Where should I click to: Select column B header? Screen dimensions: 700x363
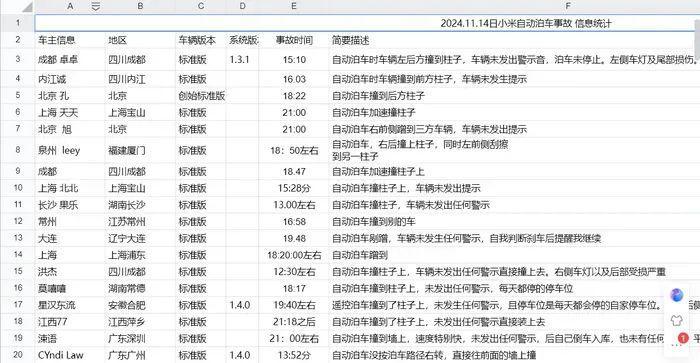(x=140, y=6)
